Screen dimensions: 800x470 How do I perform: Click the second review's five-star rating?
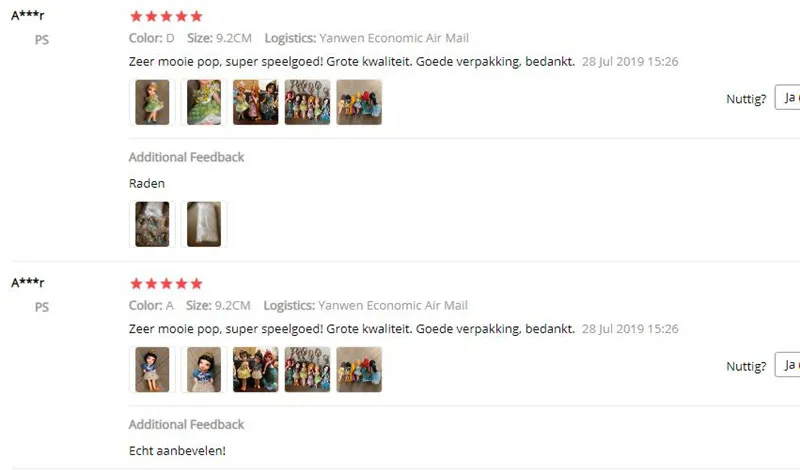pyautogui.click(x=166, y=284)
